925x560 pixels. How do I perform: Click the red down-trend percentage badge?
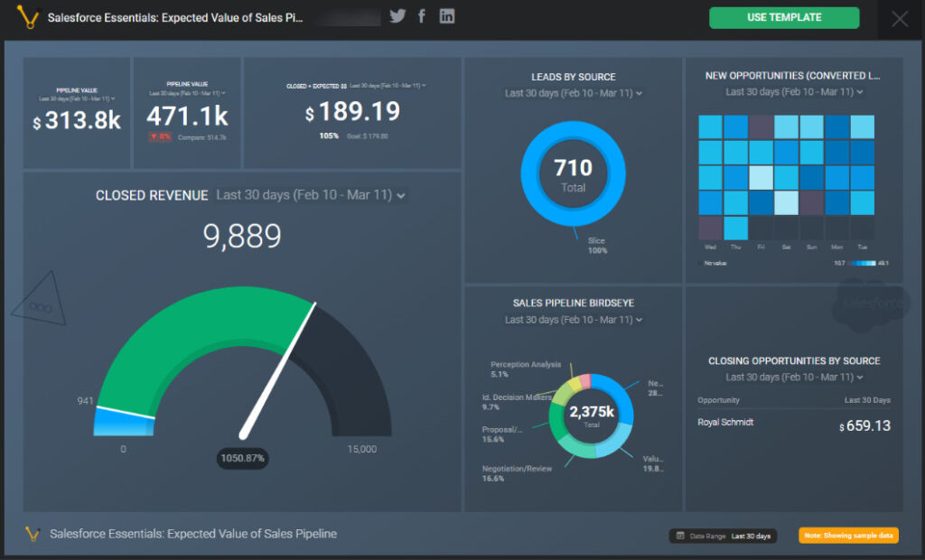tap(160, 136)
